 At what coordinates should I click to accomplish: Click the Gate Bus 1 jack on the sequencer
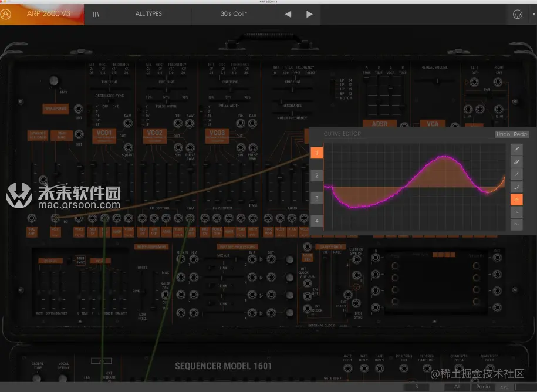pos(347,369)
